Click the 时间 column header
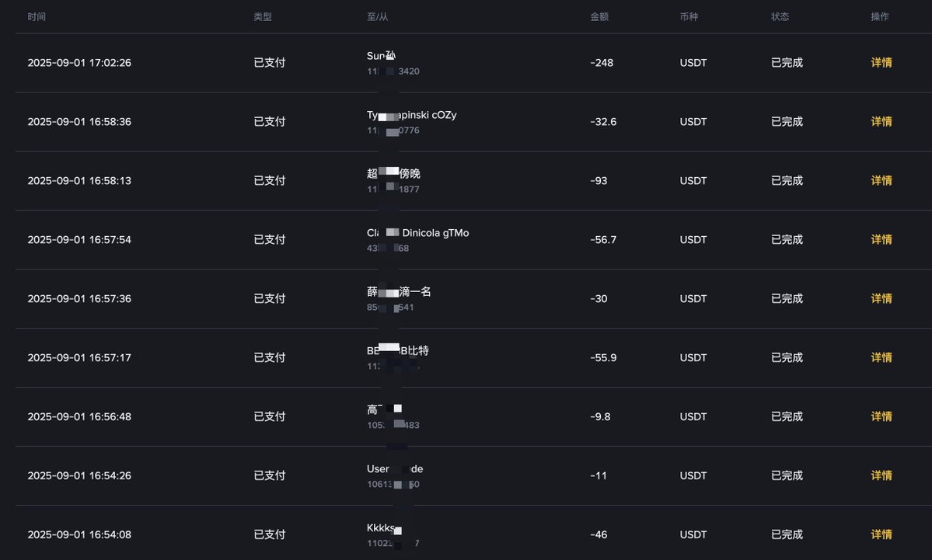The height and width of the screenshot is (560, 932). pos(37,16)
